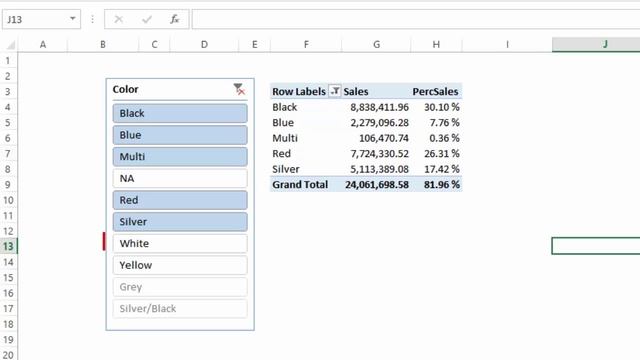Select column J header

click(596, 44)
